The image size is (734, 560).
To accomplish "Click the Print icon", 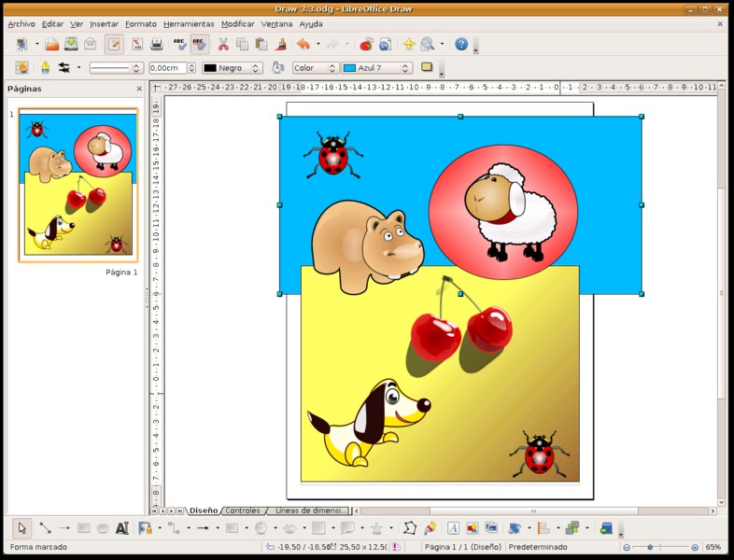I will (x=157, y=44).
